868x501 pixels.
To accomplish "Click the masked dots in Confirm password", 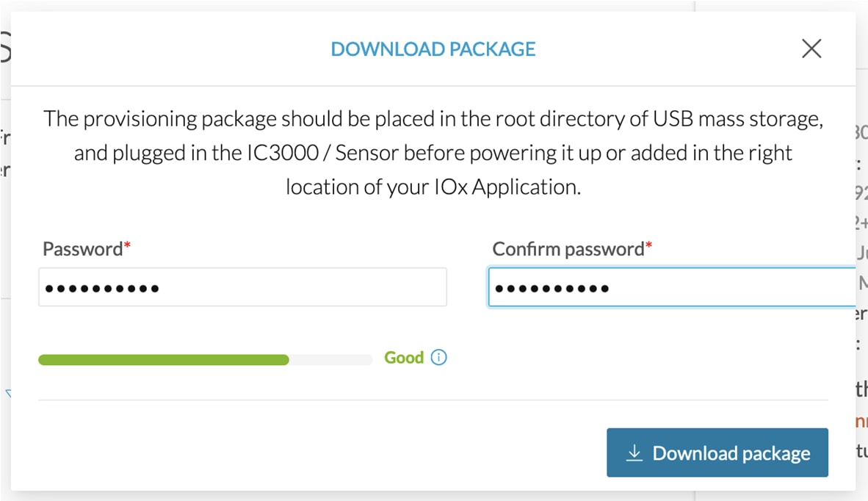I will point(552,289).
